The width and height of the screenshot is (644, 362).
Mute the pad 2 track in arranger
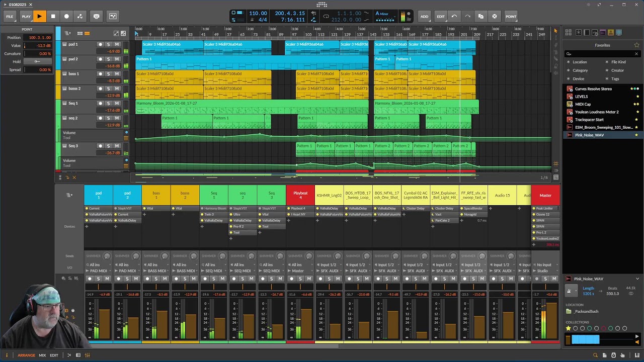click(x=117, y=59)
